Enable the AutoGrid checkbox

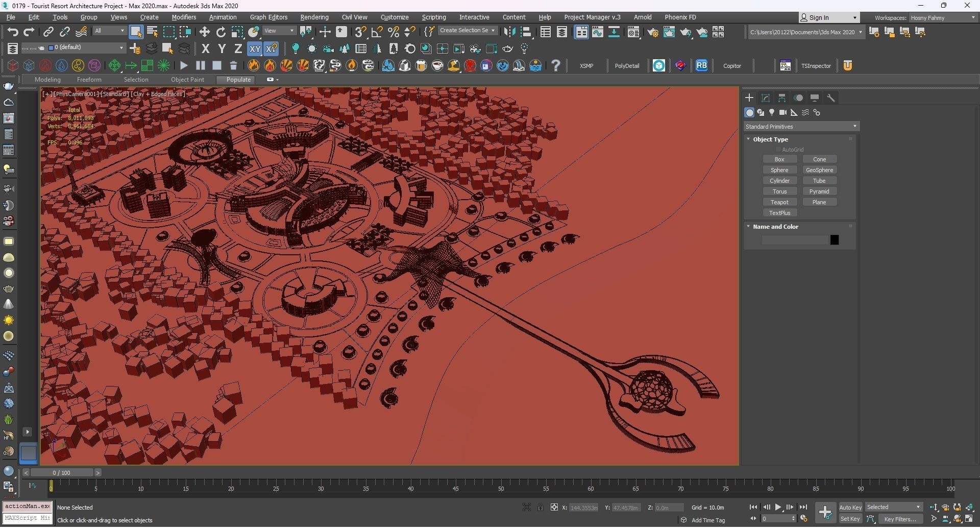click(778, 150)
